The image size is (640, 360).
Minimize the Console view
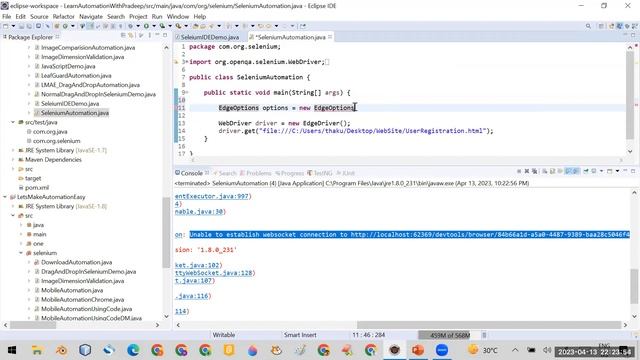pyautogui.click(x=625, y=171)
